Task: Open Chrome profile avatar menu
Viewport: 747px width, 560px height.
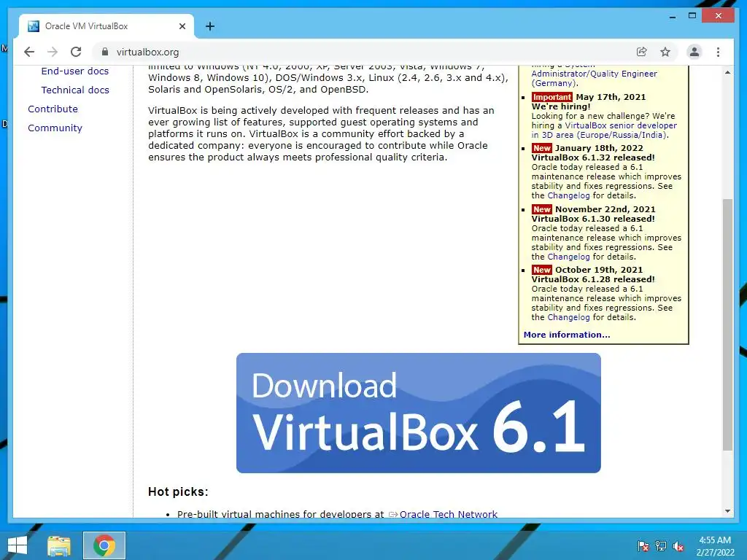Action: coord(694,52)
